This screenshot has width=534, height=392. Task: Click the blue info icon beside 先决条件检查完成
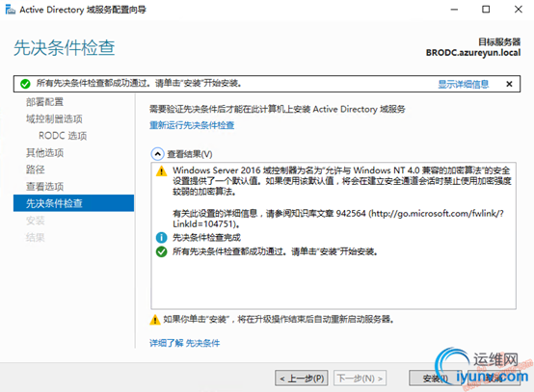pos(161,237)
